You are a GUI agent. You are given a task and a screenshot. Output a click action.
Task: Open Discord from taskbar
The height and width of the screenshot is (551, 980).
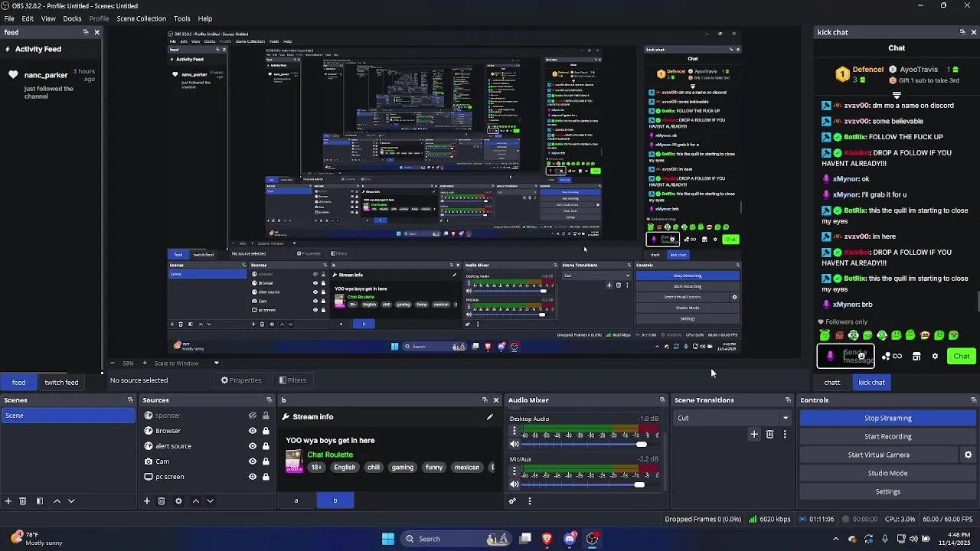(570, 539)
